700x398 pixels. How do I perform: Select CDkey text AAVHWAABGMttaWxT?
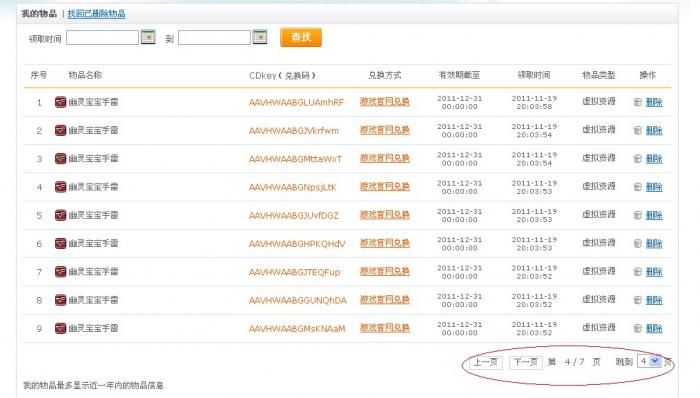coord(296,159)
